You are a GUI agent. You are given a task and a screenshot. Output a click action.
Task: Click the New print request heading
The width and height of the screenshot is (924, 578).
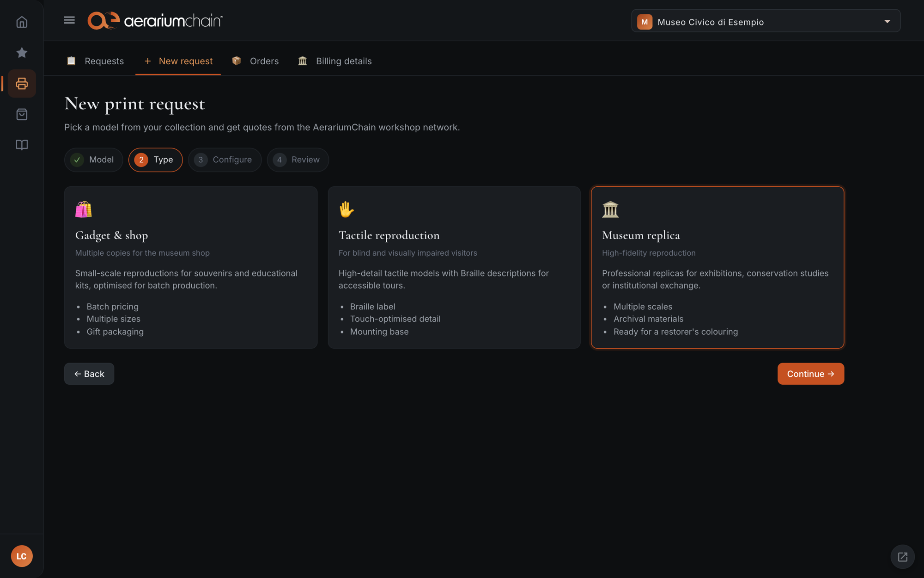tap(135, 104)
